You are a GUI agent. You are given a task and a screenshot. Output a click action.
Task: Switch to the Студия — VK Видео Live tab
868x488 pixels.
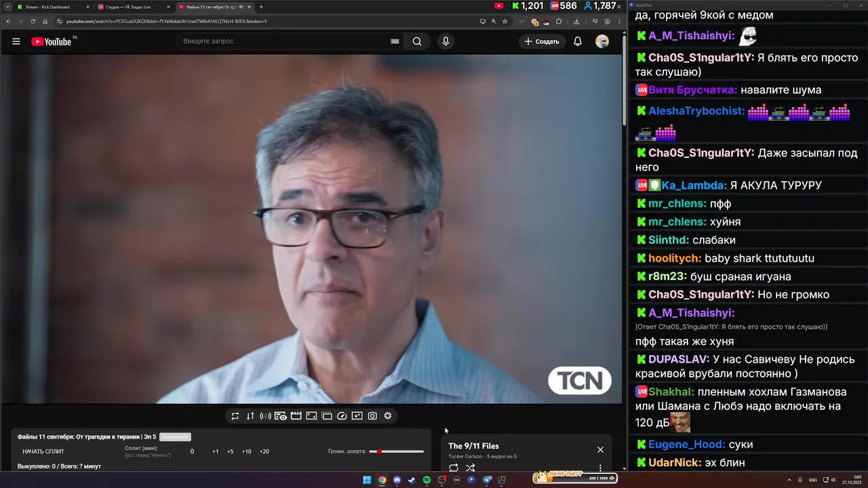[x=134, y=7]
